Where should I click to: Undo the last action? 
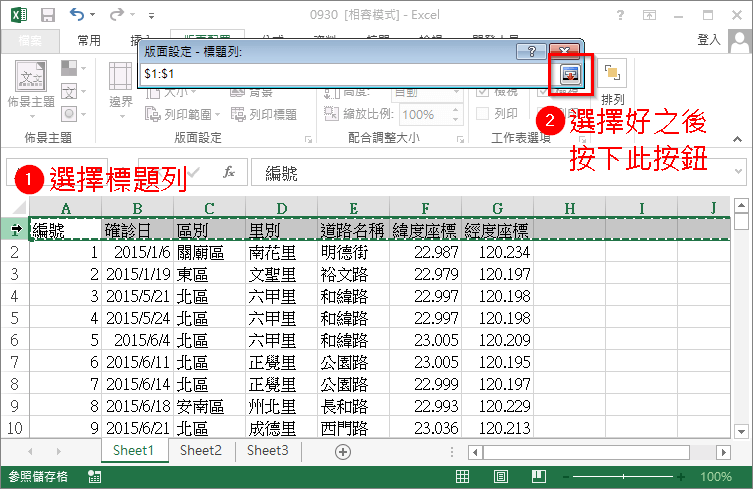[x=77, y=14]
